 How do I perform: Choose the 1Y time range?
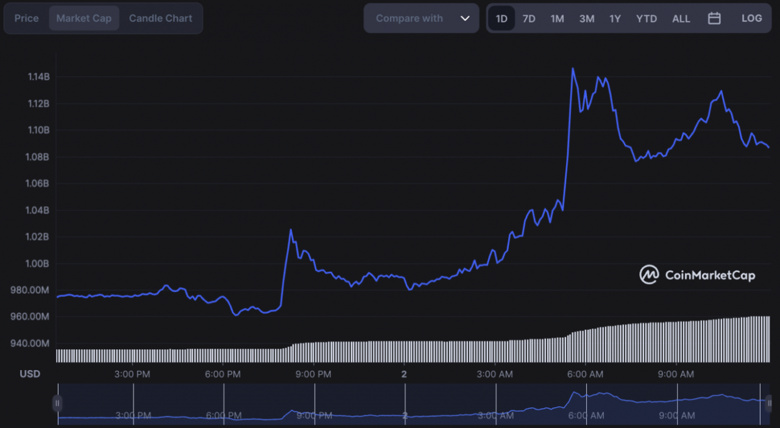(615, 18)
